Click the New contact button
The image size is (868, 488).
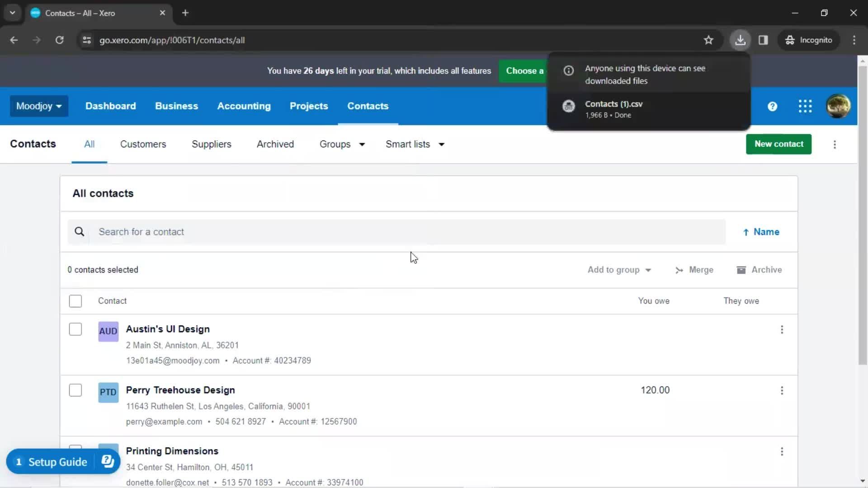(778, 144)
